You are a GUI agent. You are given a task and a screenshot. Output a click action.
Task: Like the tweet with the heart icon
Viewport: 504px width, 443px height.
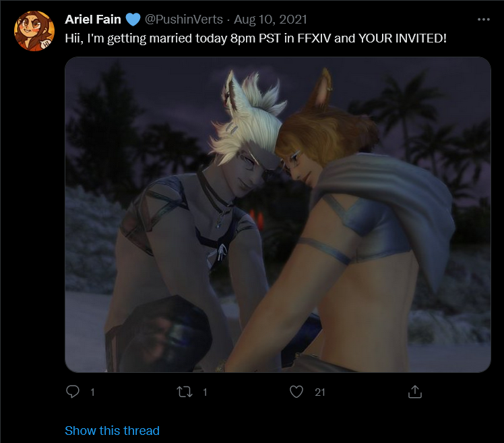tap(296, 392)
